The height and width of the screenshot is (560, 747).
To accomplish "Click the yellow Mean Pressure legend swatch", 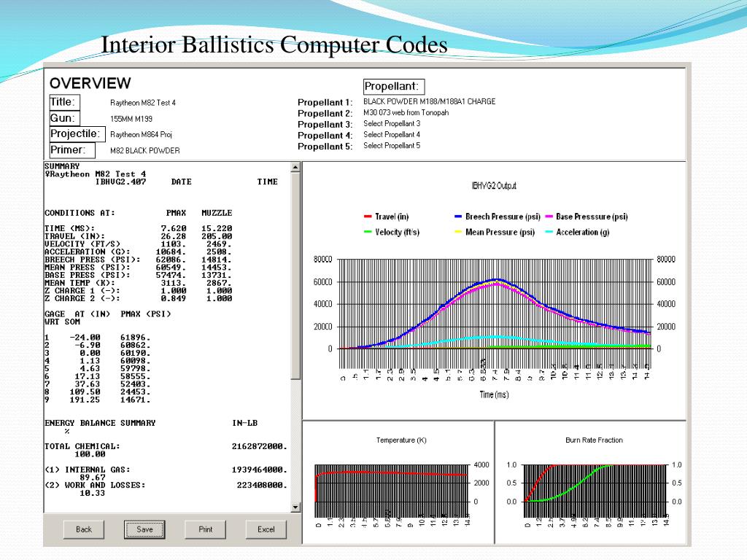I will [x=458, y=233].
